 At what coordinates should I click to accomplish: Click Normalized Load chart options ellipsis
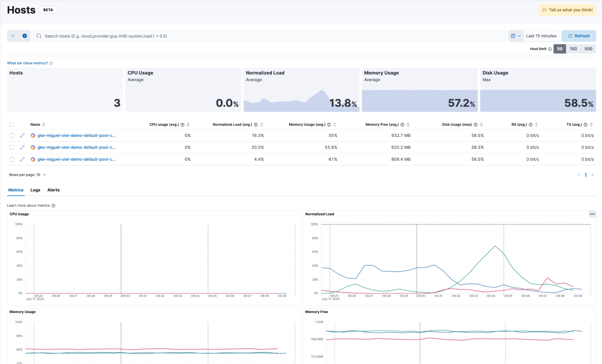pyautogui.click(x=592, y=214)
